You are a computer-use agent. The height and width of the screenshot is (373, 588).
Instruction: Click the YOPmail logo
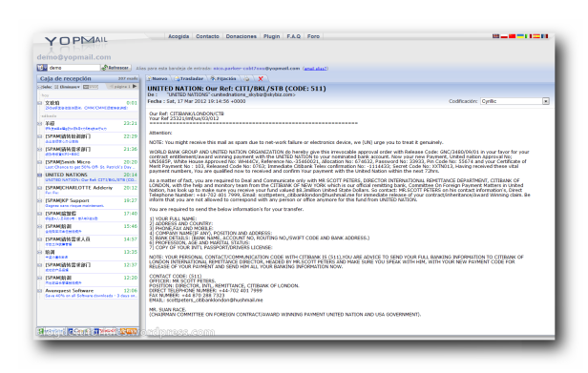coord(75,40)
